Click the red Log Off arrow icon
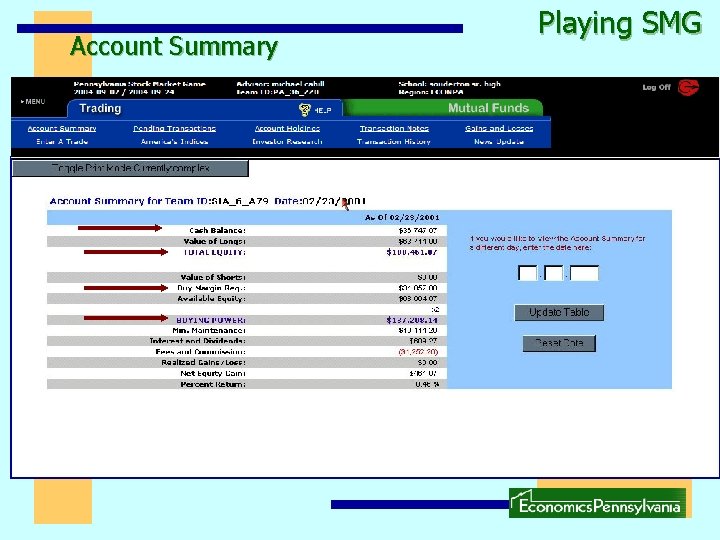720x540 pixels. (x=688, y=87)
